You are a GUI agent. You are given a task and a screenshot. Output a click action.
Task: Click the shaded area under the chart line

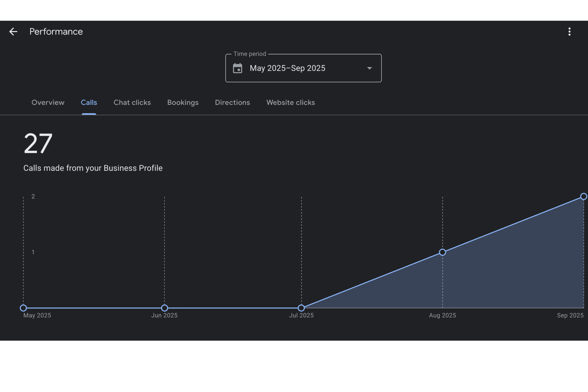tap(500, 280)
